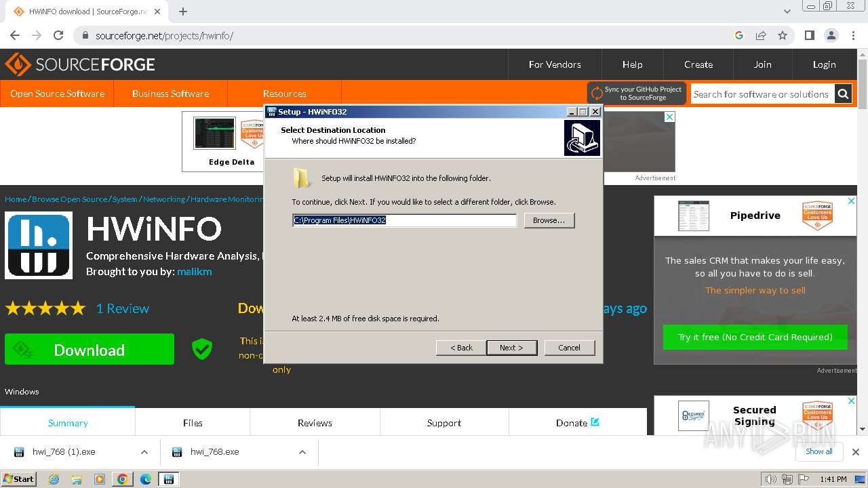
Task: Click the volume tray icon
Action: pos(770,479)
